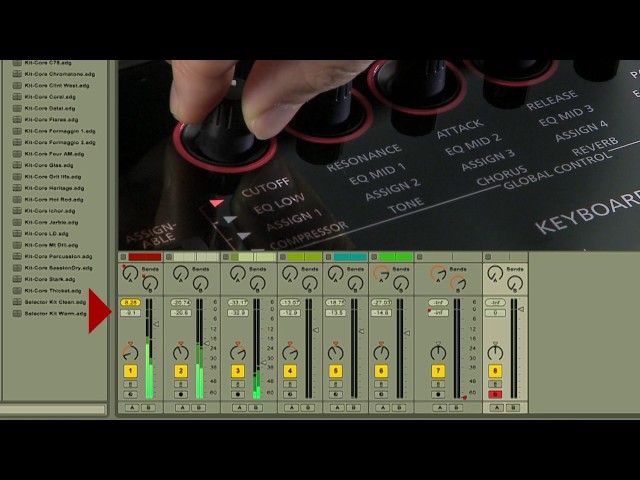This screenshot has height=480, width=640.
Task: Click the clip stop button on track 5
Action: pos(329,257)
